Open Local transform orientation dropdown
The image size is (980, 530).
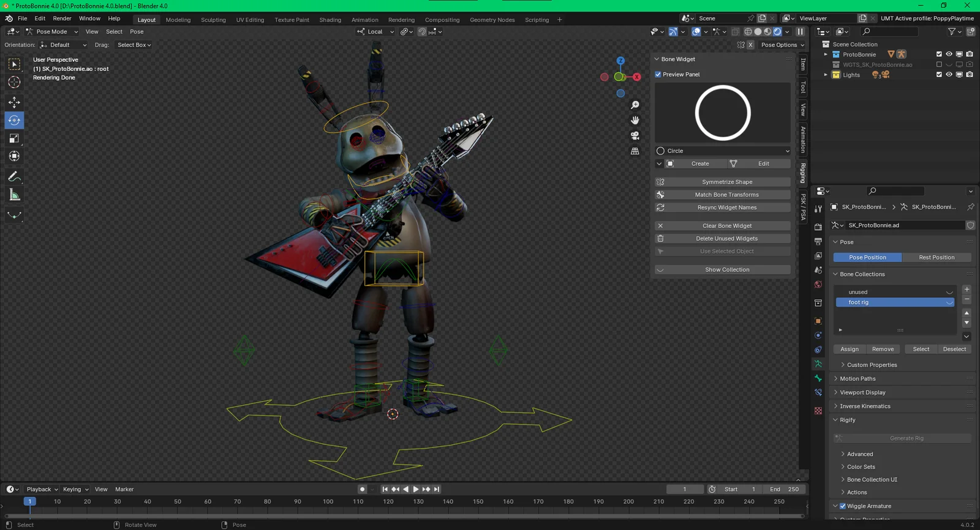[375, 32]
